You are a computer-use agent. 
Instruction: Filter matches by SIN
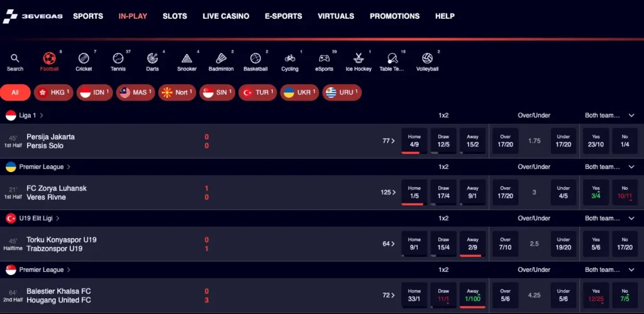[217, 93]
